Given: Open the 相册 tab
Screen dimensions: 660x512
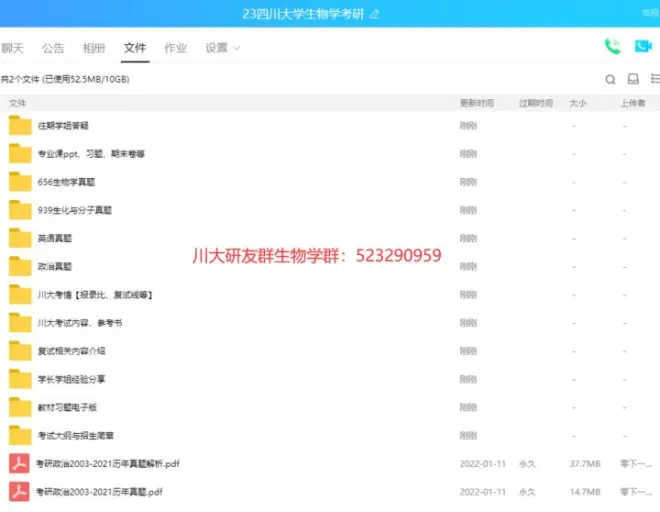Looking at the screenshot, I should click(x=94, y=48).
